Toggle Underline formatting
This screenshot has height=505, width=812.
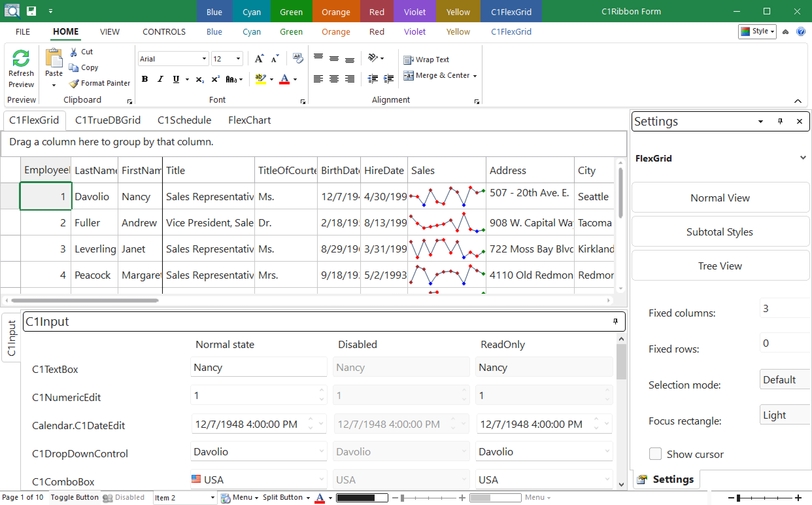point(176,79)
